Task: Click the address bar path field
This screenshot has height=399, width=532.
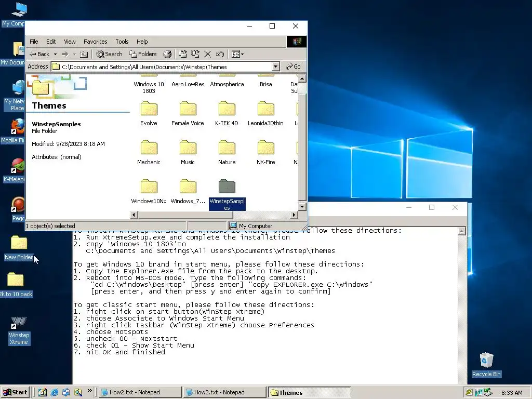Action: [162, 67]
